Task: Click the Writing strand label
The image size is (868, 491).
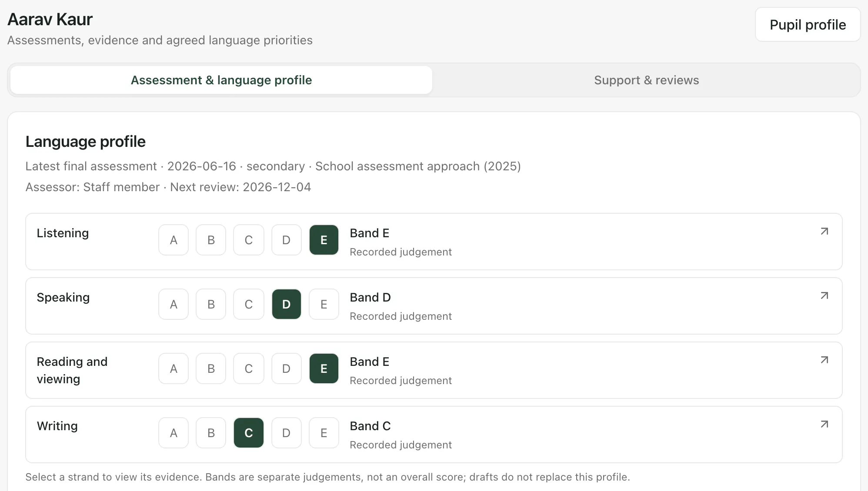Action: click(57, 426)
